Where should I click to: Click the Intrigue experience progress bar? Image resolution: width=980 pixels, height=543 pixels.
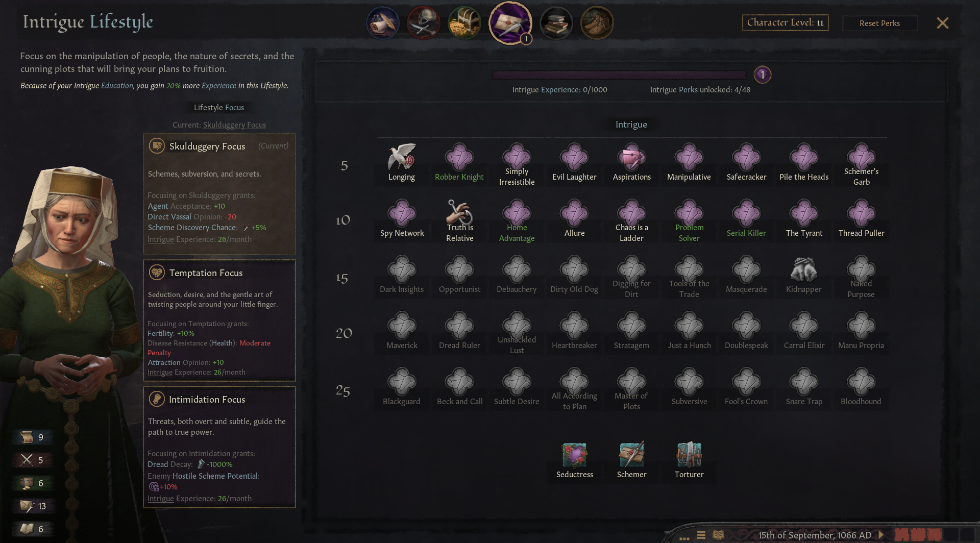tap(619, 75)
